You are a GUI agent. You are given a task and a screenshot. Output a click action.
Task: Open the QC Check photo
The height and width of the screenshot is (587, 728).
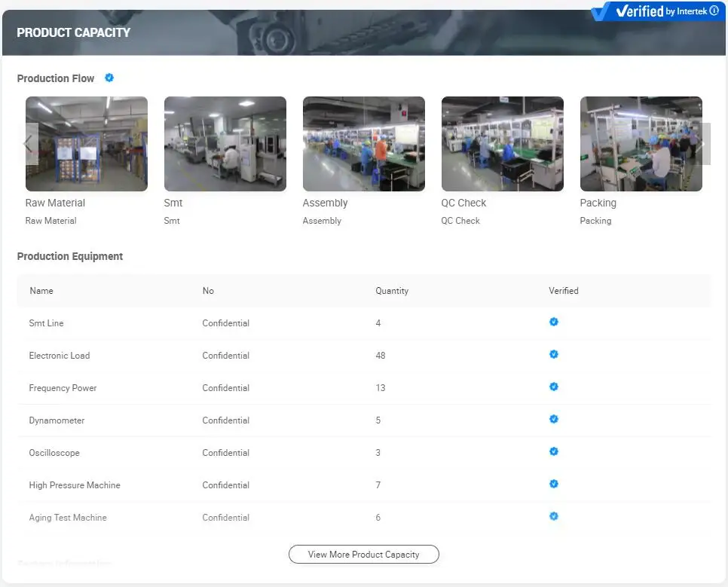[502, 144]
